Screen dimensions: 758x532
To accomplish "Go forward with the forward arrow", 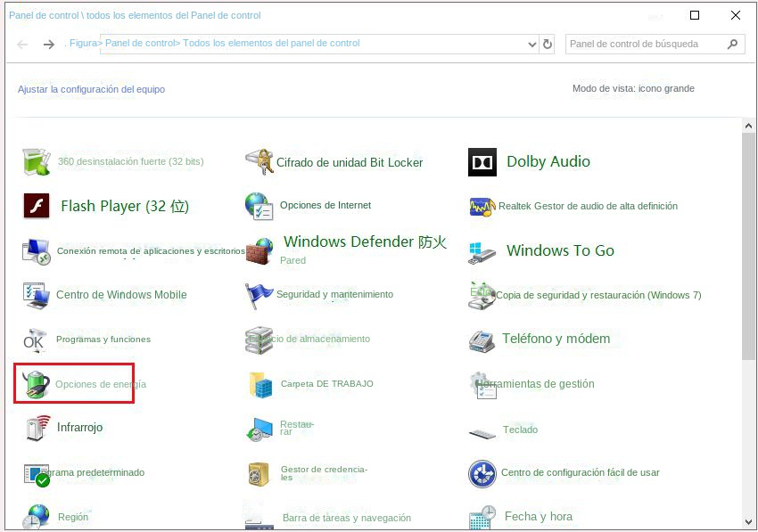I will [x=48, y=45].
